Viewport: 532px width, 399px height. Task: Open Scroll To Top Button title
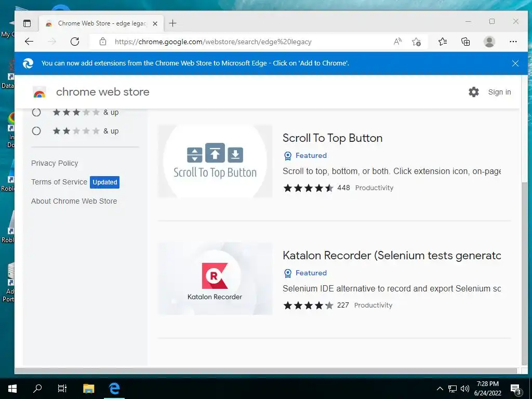332,138
